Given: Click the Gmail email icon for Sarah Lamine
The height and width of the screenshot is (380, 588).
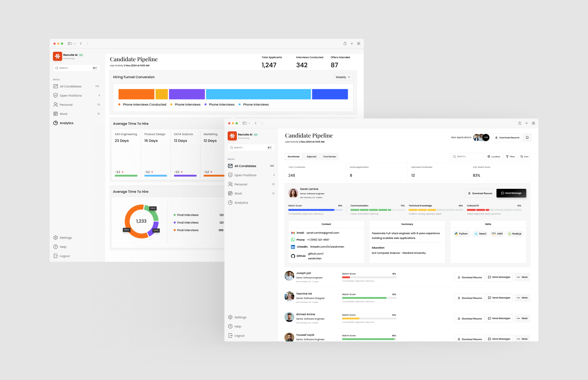Looking at the screenshot, I should coord(293,233).
